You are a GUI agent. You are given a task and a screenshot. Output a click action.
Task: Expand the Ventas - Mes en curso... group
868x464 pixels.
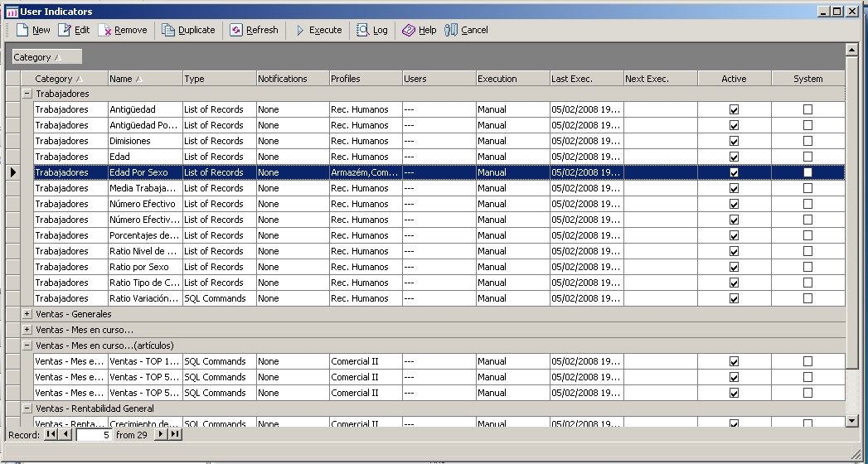pos(27,330)
